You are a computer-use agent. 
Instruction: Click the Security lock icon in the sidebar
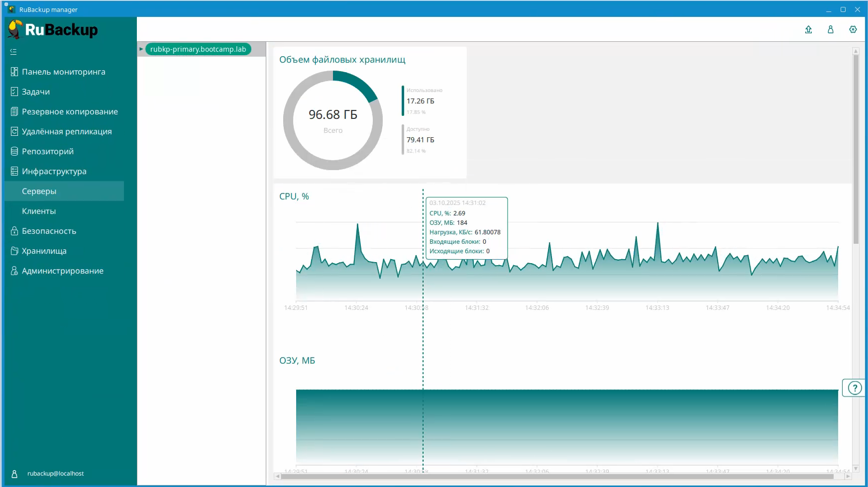[x=14, y=231]
